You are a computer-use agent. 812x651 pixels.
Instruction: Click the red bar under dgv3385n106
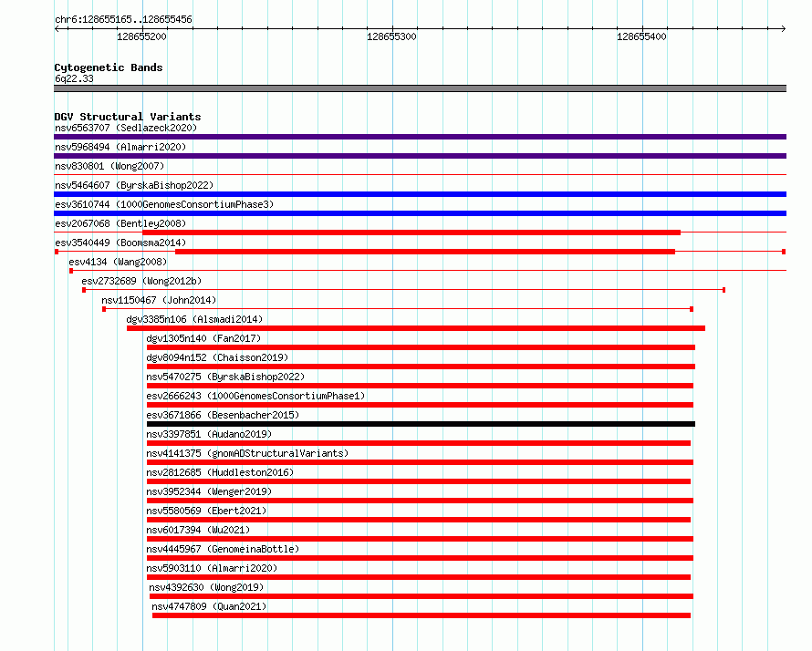click(416, 328)
